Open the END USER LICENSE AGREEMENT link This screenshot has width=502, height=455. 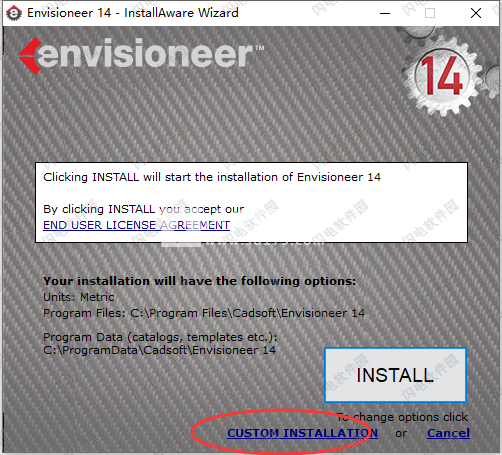coord(136,225)
